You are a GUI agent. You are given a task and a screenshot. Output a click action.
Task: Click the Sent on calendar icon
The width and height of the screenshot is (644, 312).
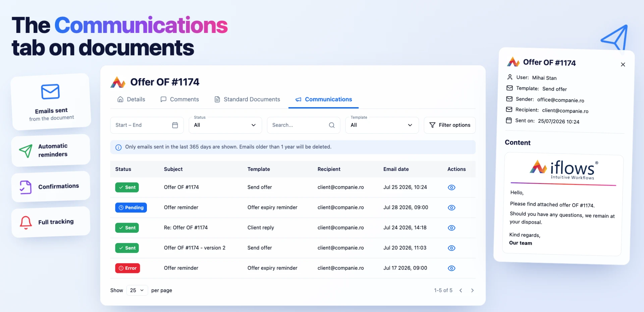(509, 120)
